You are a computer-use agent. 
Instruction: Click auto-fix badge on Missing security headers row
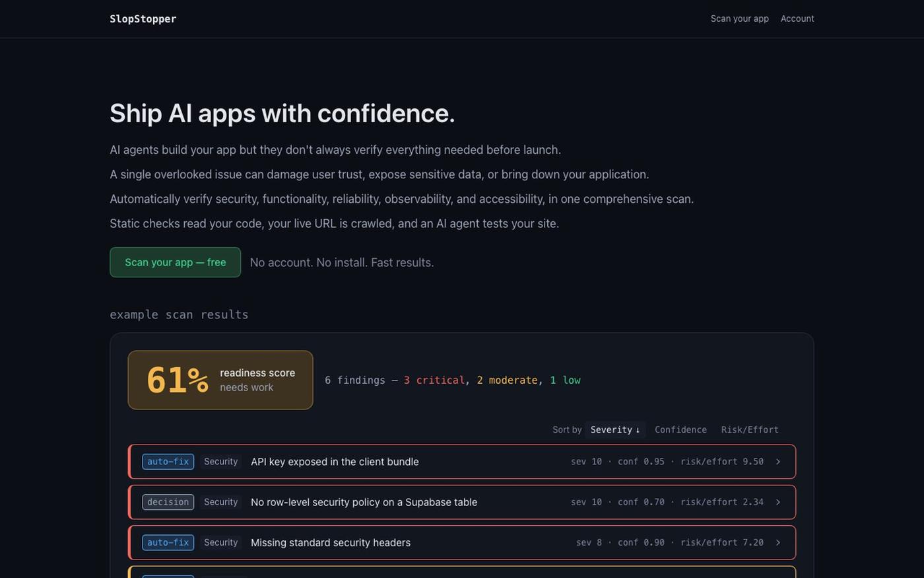click(x=168, y=542)
